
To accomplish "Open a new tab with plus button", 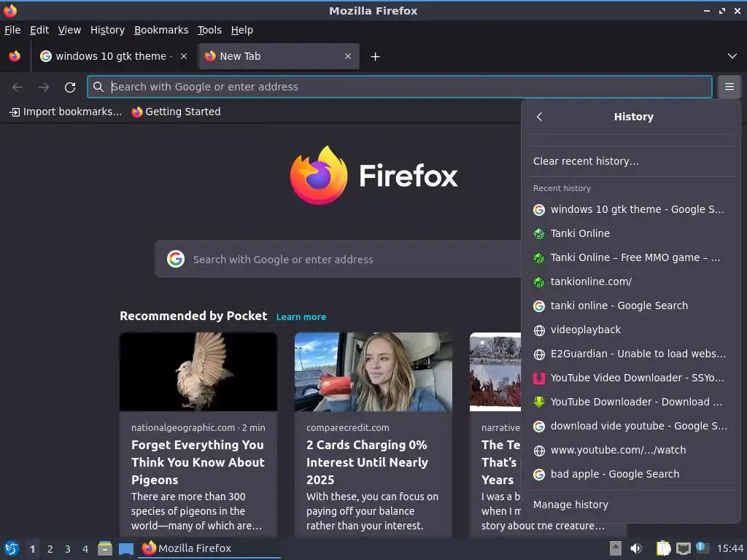I will coord(376,57).
